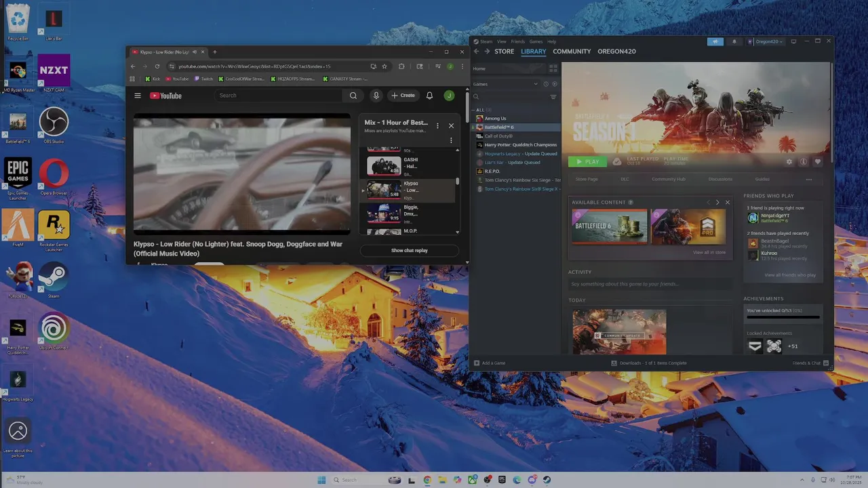Image resolution: width=868 pixels, height=488 pixels.
Task: Click the Chrome address bar URL
Action: point(254,66)
